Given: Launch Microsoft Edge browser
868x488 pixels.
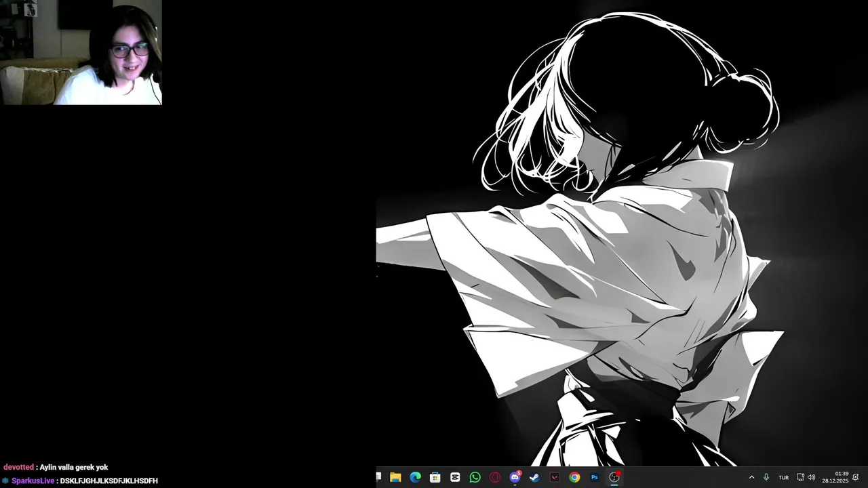Looking at the screenshot, I should [x=415, y=477].
